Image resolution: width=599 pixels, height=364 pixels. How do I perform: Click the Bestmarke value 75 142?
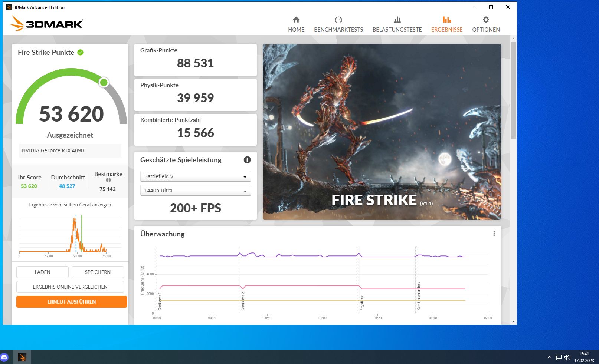(x=108, y=189)
